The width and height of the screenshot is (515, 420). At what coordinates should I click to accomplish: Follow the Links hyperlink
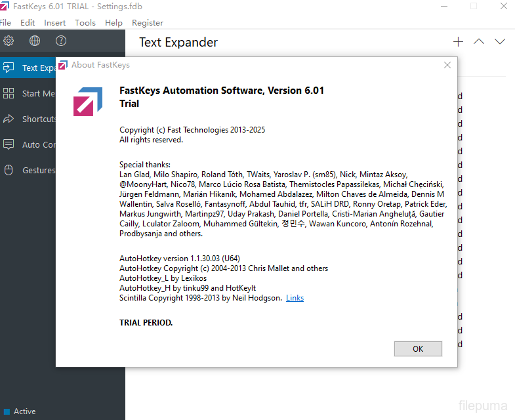[295, 298]
